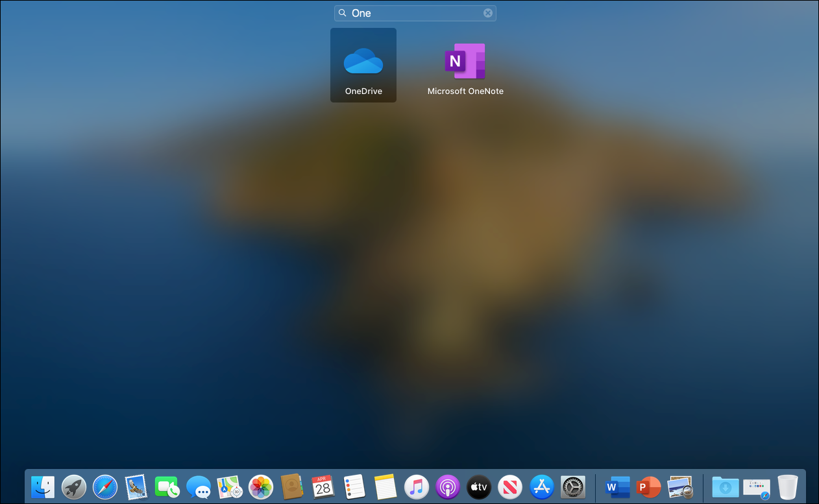The image size is (819, 504).
Task: Click the Launchpad rocket icon in Dock
Action: (x=74, y=486)
